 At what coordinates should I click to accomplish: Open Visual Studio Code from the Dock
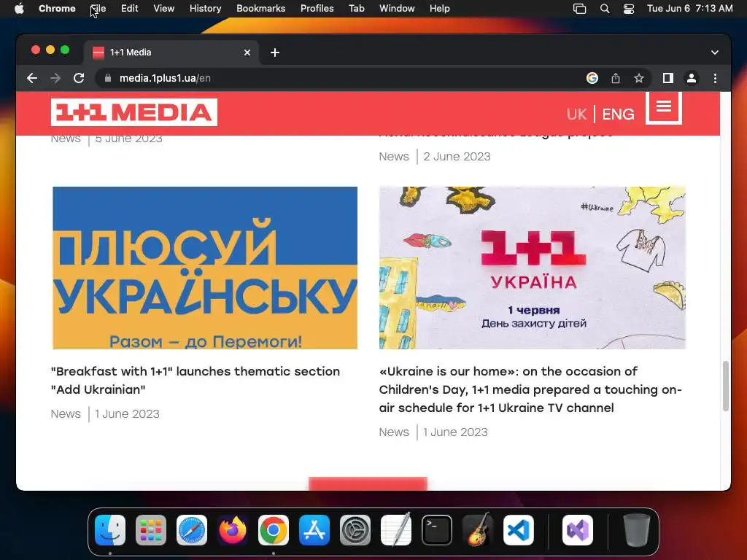519,530
